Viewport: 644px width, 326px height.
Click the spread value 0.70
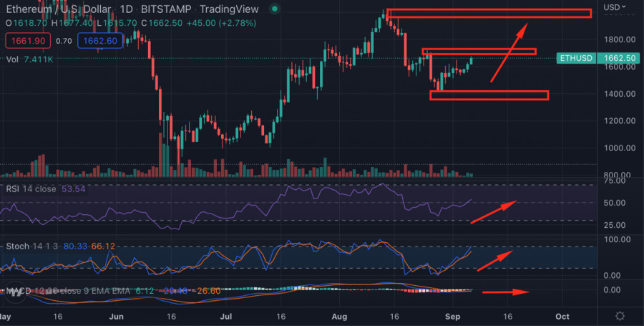pos(64,41)
